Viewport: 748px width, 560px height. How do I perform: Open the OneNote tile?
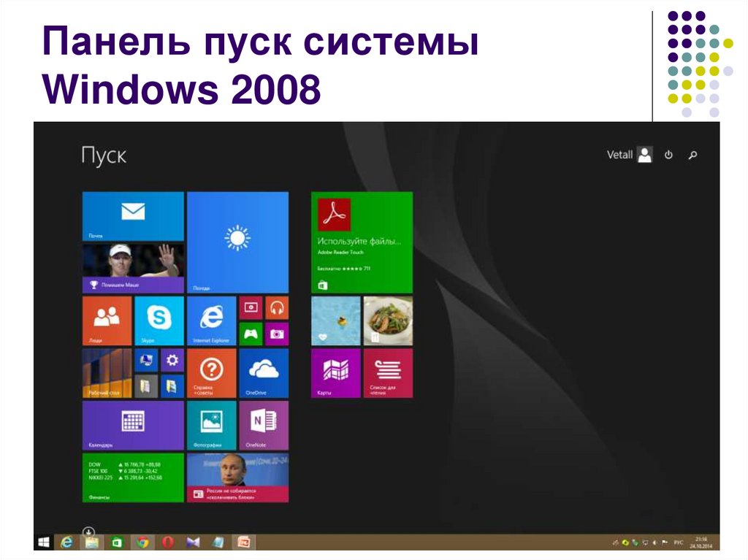(264, 426)
